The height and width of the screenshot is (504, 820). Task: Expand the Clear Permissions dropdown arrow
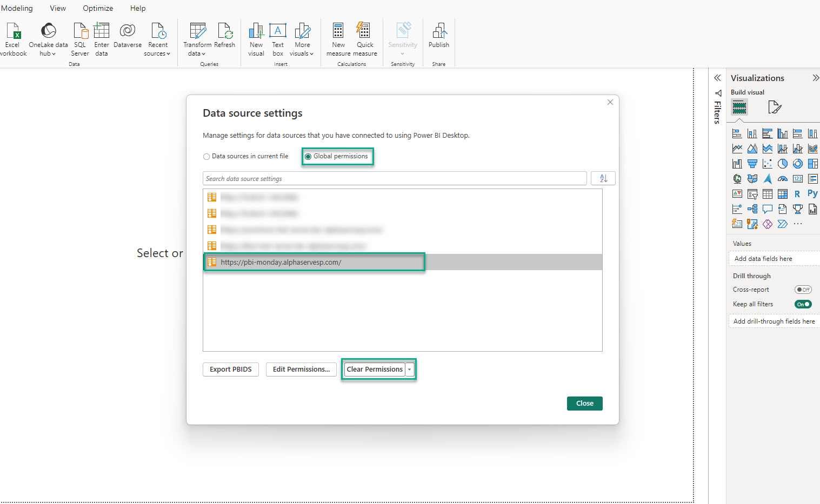point(410,369)
